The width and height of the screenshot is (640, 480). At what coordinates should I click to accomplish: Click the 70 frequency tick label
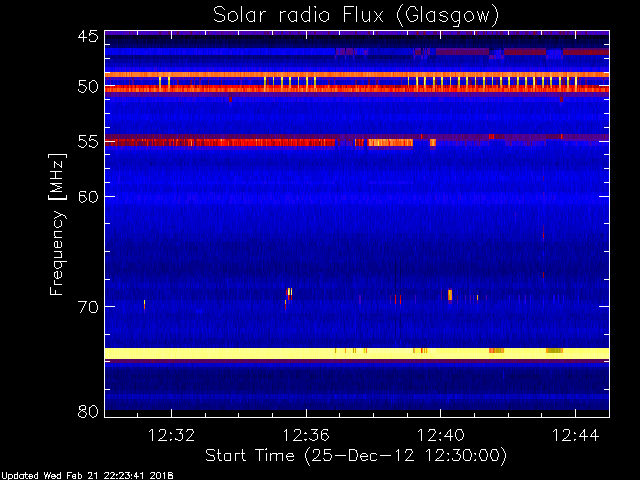point(88,307)
